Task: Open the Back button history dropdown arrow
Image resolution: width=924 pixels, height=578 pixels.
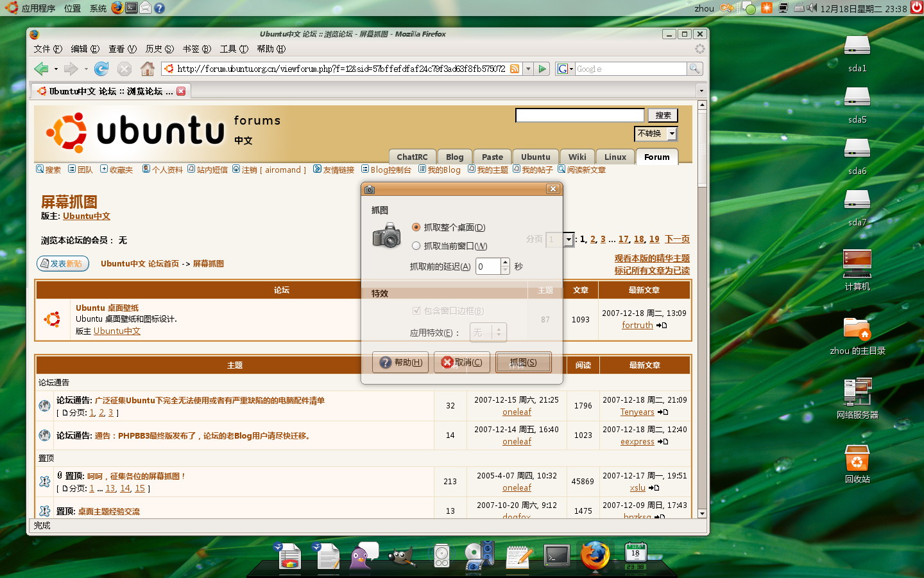Action: pos(56,69)
